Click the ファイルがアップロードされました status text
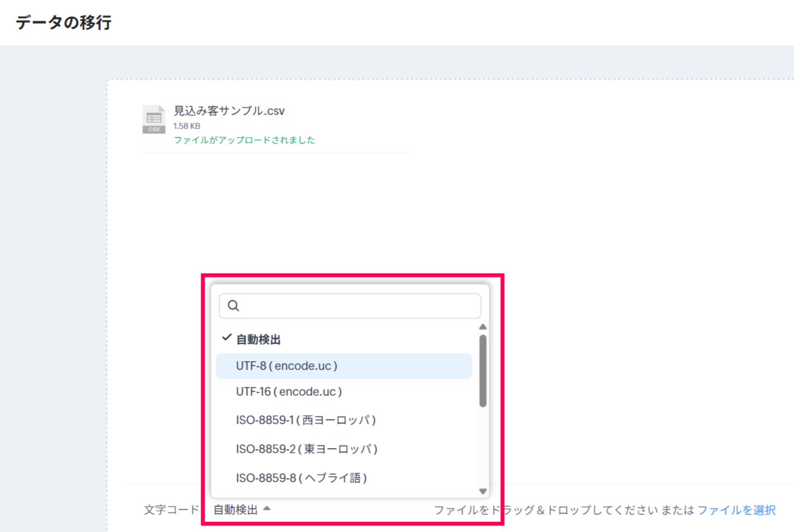 click(244, 140)
